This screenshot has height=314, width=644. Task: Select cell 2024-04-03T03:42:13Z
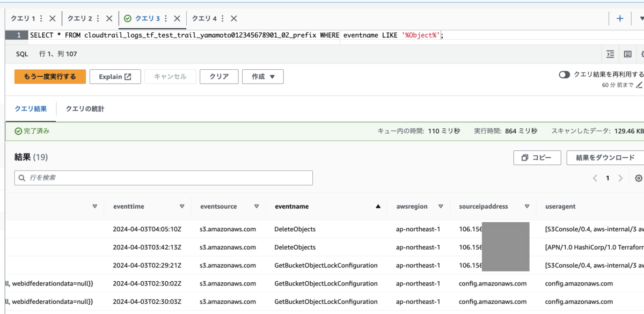click(x=147, y=247)
